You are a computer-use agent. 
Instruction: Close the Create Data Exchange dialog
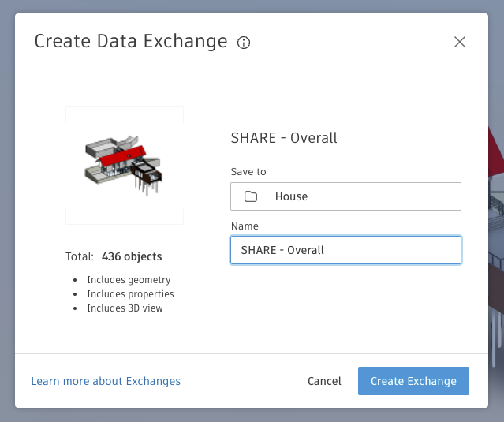(x=460, y=42)
